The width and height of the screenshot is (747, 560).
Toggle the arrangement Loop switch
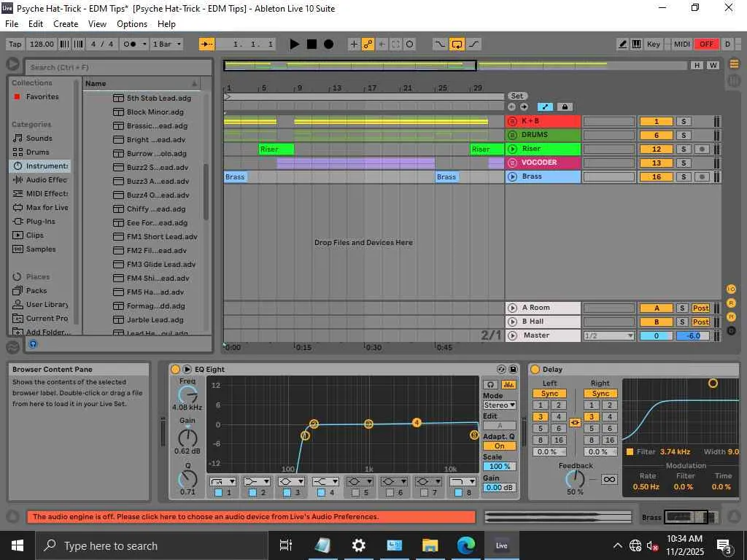coord(457,44)
